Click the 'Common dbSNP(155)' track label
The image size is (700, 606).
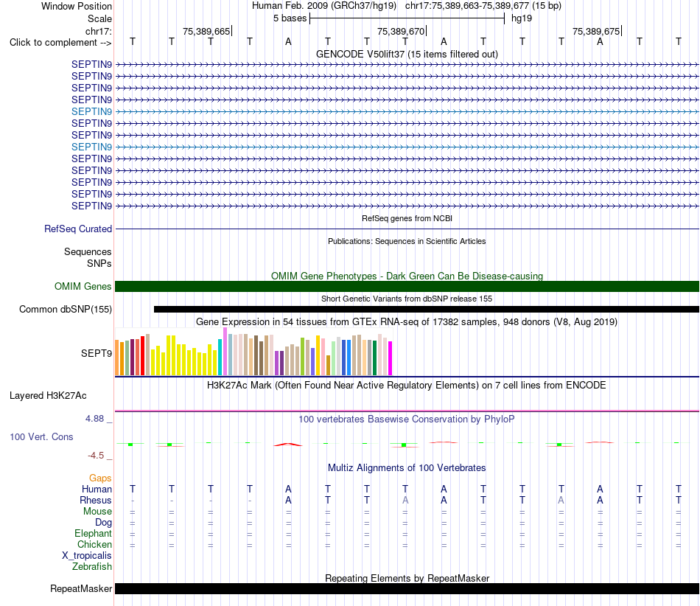[65, 309]
